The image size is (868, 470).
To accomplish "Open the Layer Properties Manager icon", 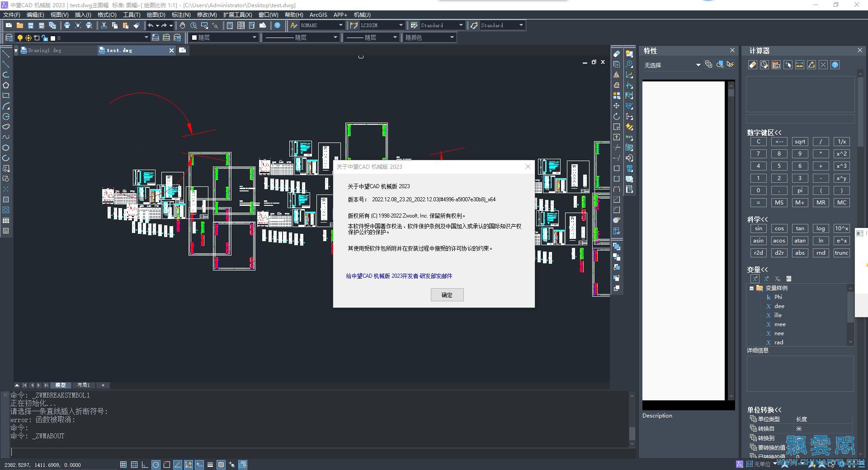I will pyautogui.click(x=9, y=38).
